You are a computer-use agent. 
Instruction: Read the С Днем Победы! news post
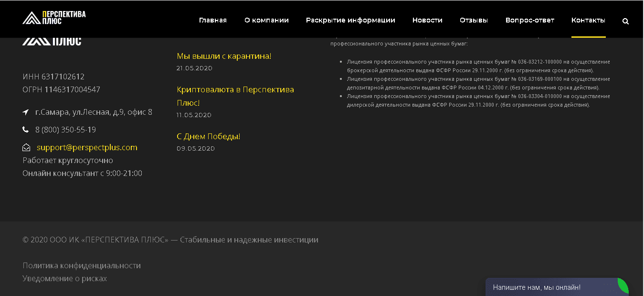click(208, 136)
